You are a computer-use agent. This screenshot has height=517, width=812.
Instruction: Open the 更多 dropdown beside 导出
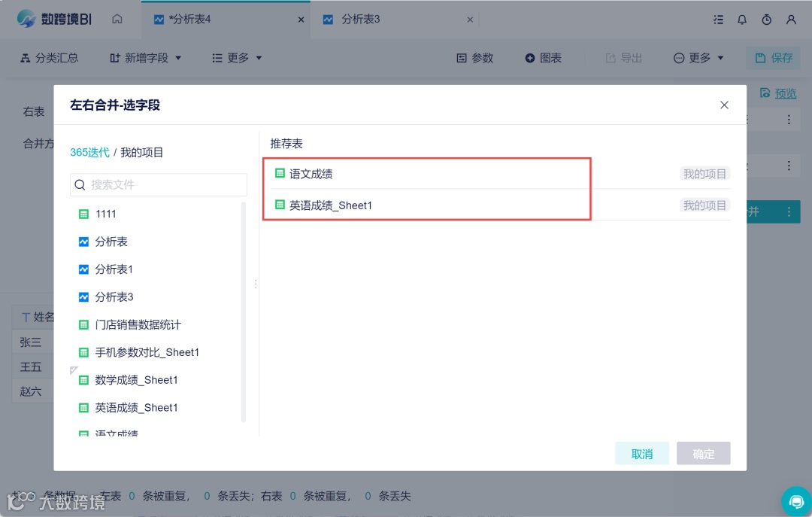coord(696,57)
